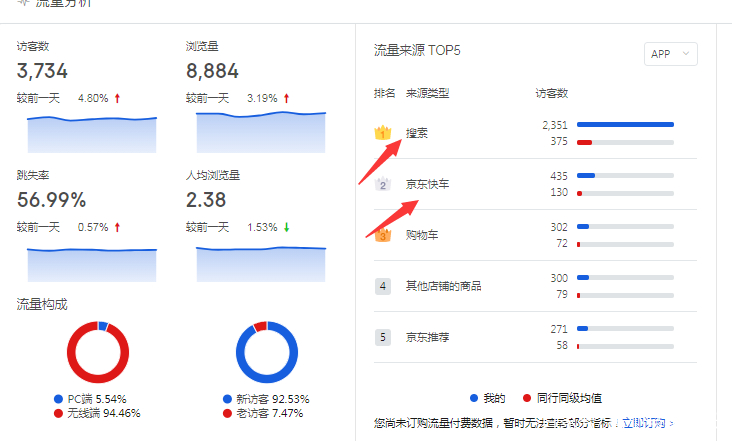Image resolution: width=732 pixels, height=441 pixels.
Task: Click the 271 visitor count for 京东推荐
Action: (559, 329)
